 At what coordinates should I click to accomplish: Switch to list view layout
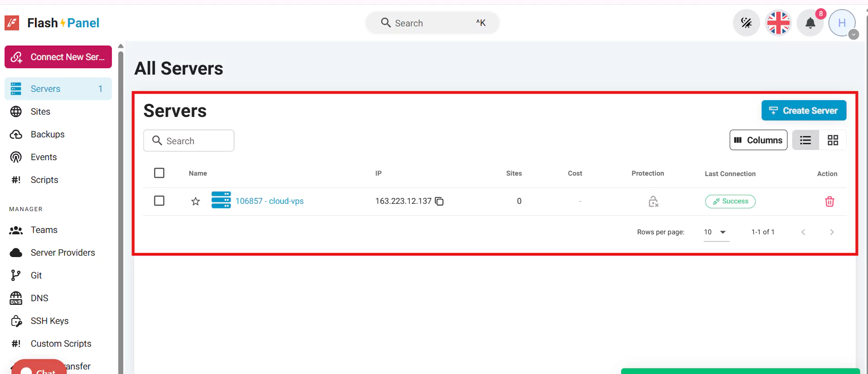click(x=806, y=140)
